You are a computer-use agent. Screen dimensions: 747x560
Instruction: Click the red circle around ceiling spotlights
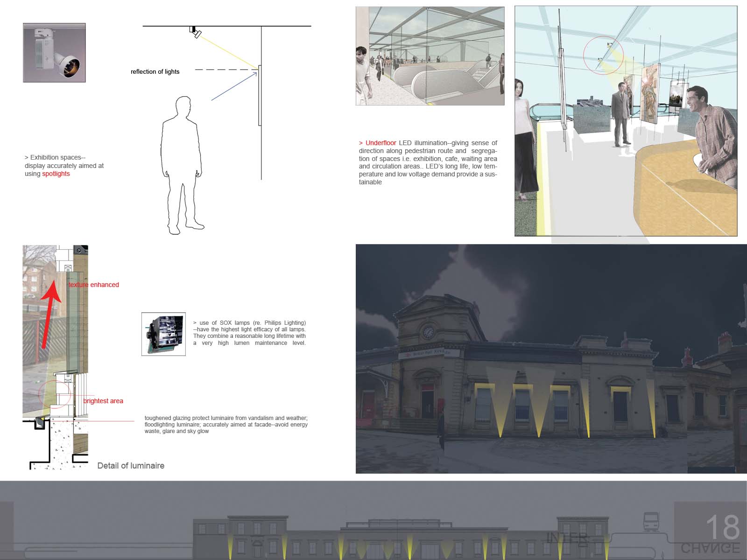[x=603, y=55]
